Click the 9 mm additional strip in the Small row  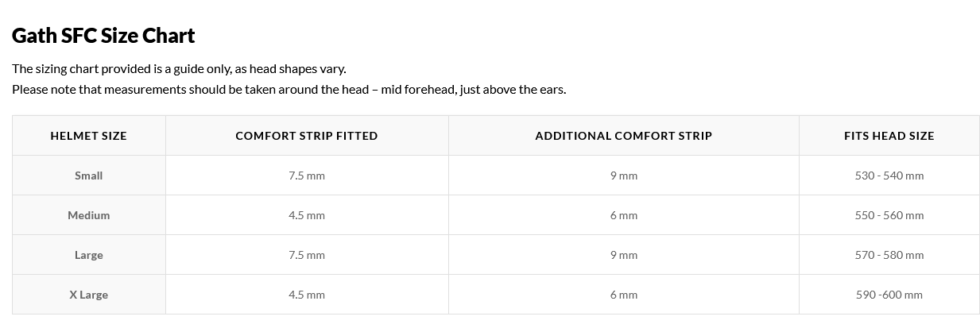pos(623,176)
